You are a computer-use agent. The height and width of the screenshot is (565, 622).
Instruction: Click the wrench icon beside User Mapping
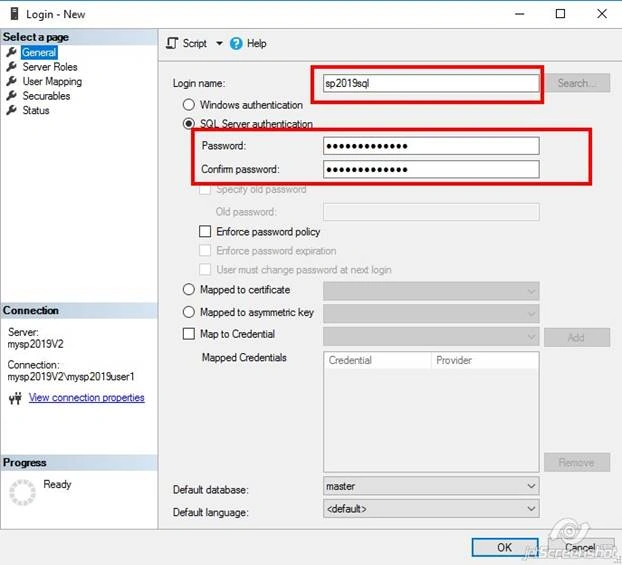click(12, 81)
